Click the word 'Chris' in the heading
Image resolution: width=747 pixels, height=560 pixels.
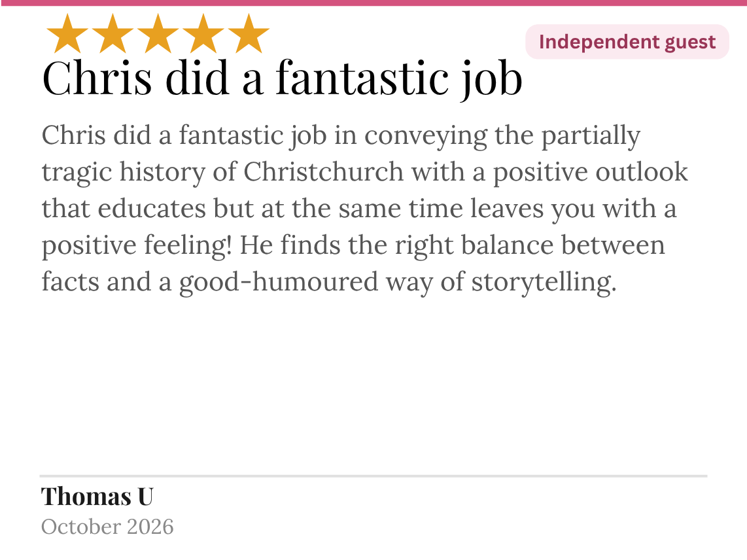click(97, 77)
